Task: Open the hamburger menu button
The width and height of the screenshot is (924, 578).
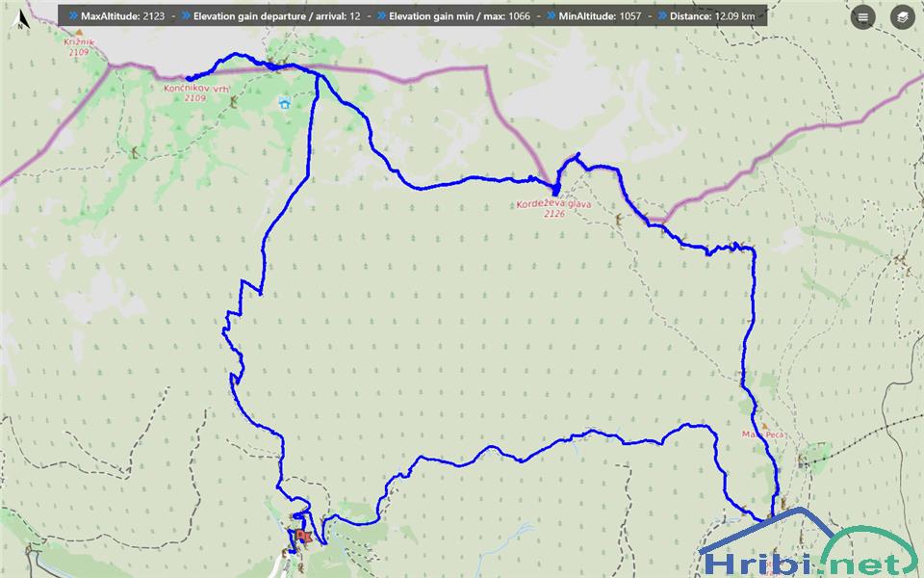Action: (863, 16)
